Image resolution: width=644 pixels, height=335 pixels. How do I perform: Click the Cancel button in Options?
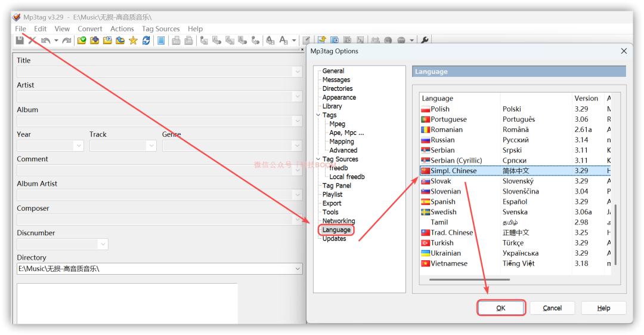click(552, 308)
